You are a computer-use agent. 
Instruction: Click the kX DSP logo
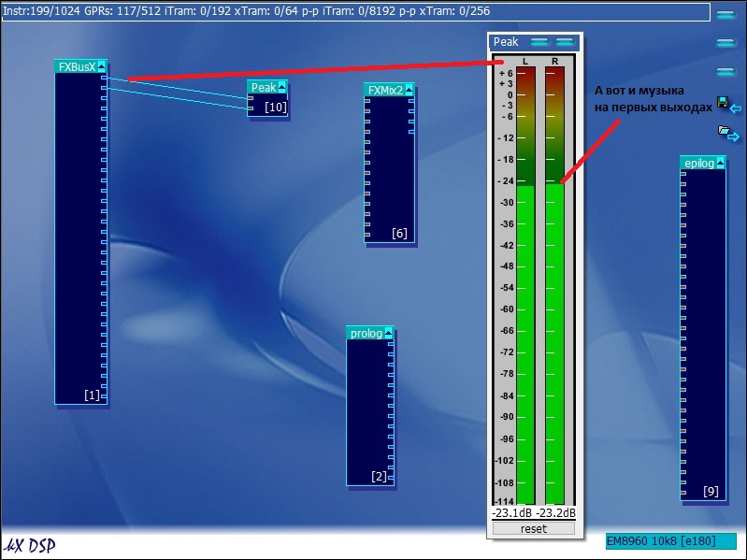pyautogui.click(x=29, y=545)
